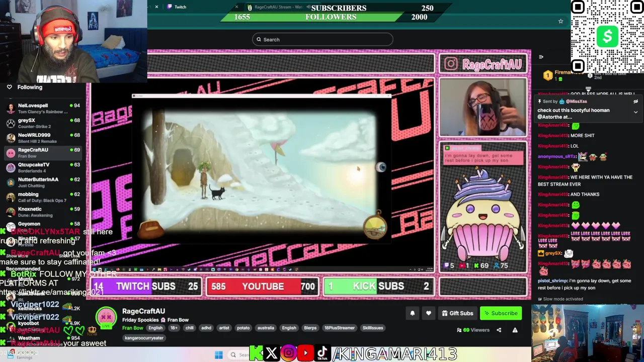
Task: Expand the pinned message chevron in chat
Action: pyautogui.click(x=635, y=112)
